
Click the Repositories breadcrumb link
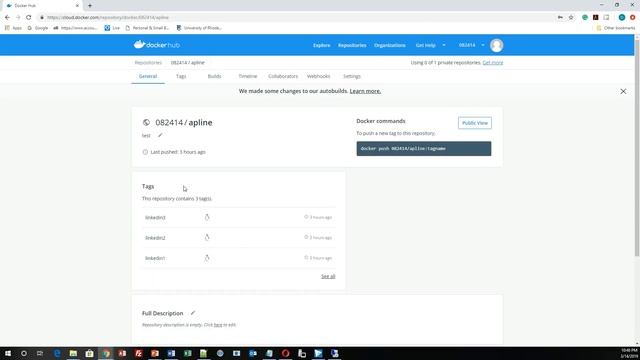(x=148, y=62)
